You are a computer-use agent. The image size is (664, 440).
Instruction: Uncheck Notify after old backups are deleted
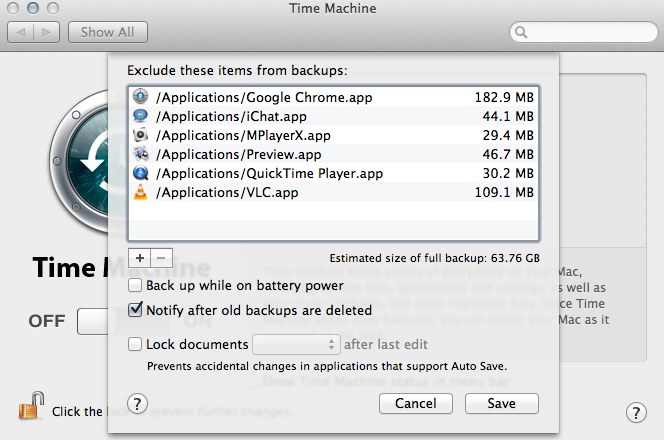point(135,310)
